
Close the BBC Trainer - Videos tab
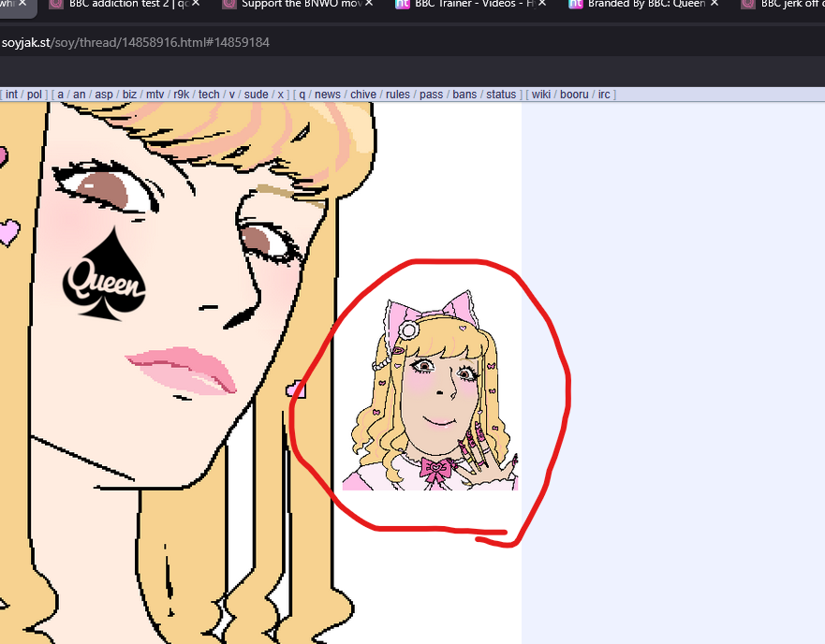[542, 4]
